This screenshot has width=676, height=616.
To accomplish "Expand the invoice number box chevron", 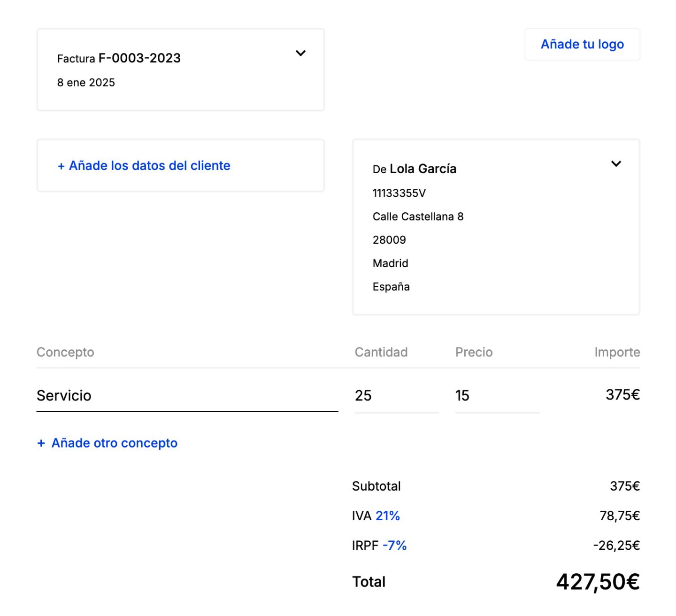I will point(300,53).
